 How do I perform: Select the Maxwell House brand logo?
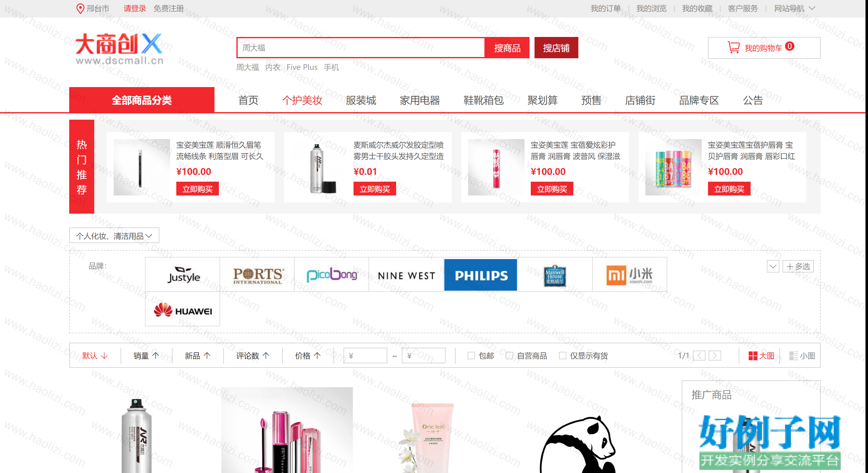pos(555,274)
